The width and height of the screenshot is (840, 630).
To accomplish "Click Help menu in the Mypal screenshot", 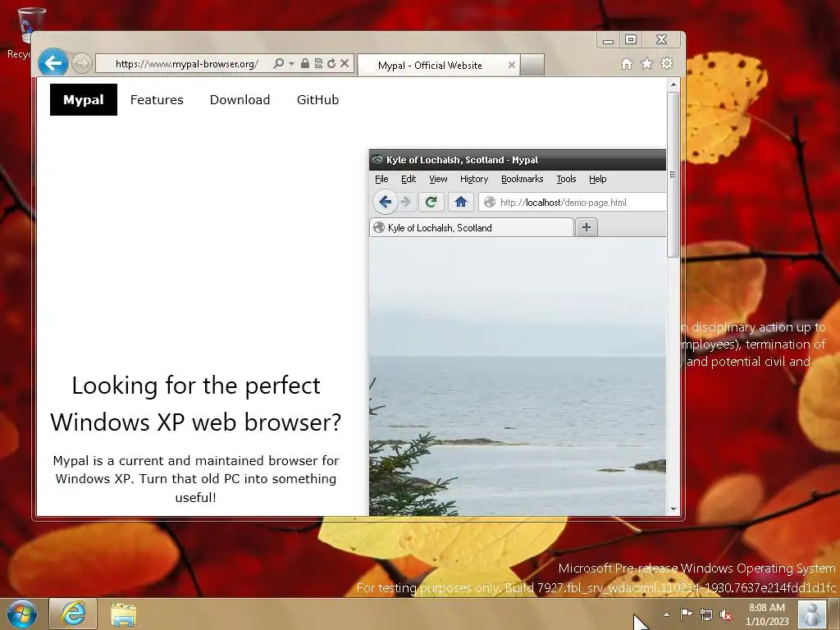I will tap(598, 179).
